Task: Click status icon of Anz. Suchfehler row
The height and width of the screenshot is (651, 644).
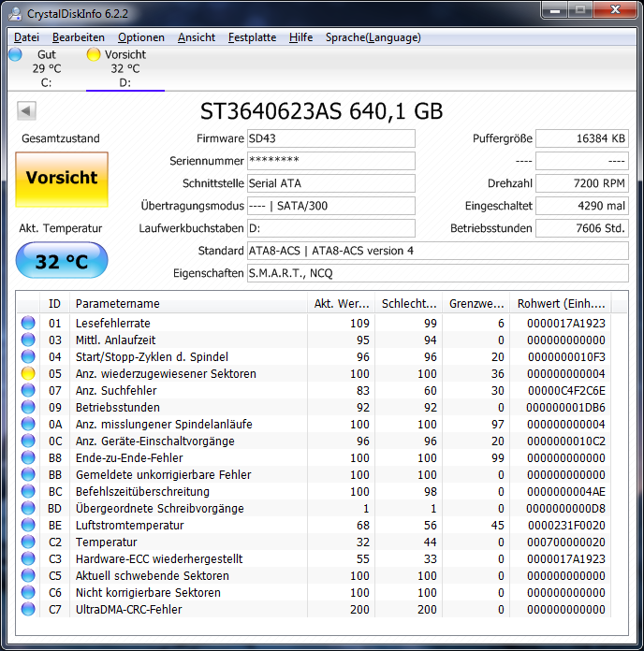Action: pyautogui.click(x=28, y=390)
